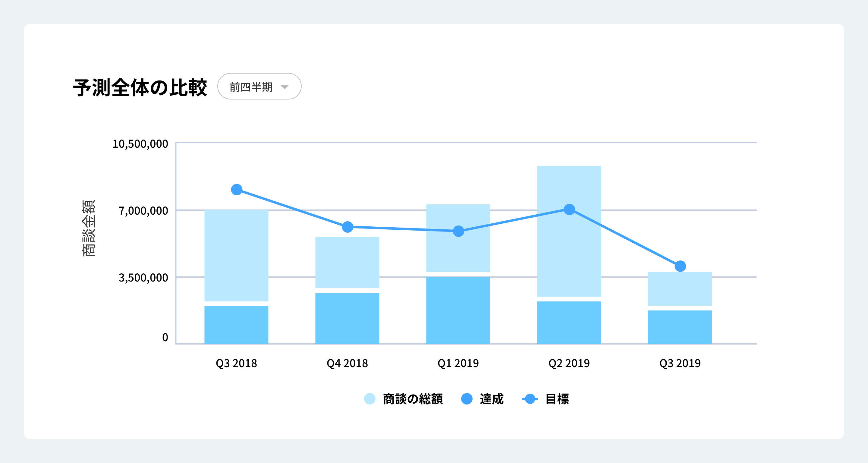Click the 商談金額 vertical axis title
The image size is (868, 463).
click(x=89, y=228)
